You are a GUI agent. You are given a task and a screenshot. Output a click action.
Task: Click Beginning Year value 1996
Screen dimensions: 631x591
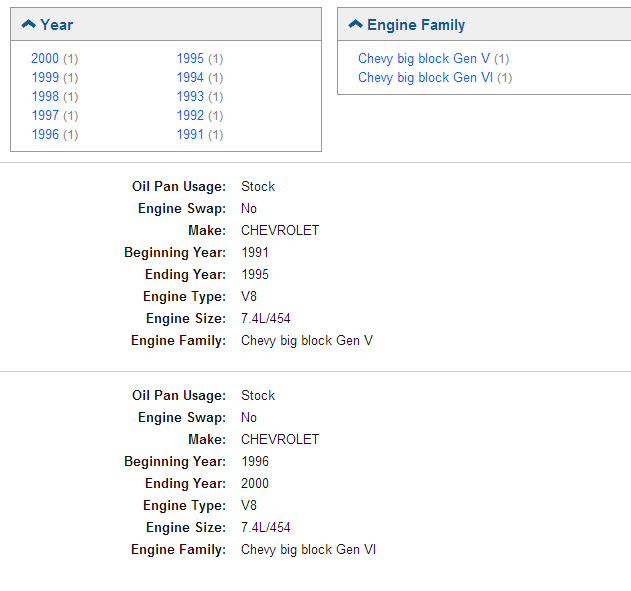point(255,461)
